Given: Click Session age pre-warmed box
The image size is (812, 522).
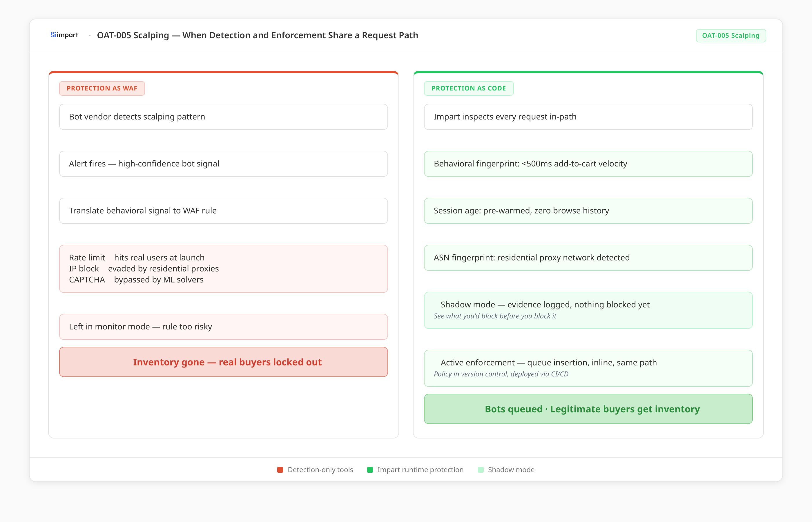Looking at the screenshot, I should [x=588, y=211].
